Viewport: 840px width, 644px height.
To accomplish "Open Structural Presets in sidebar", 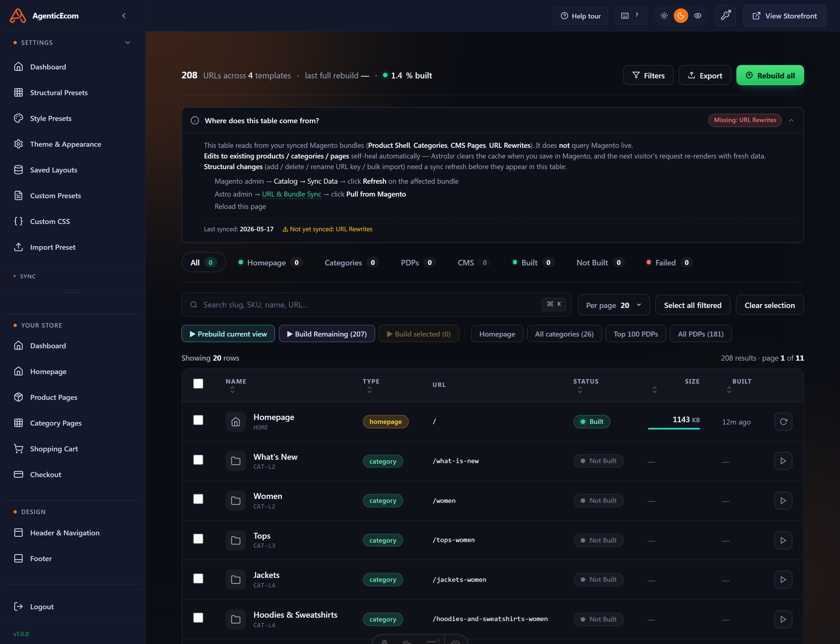I will [x=73, y=92].
